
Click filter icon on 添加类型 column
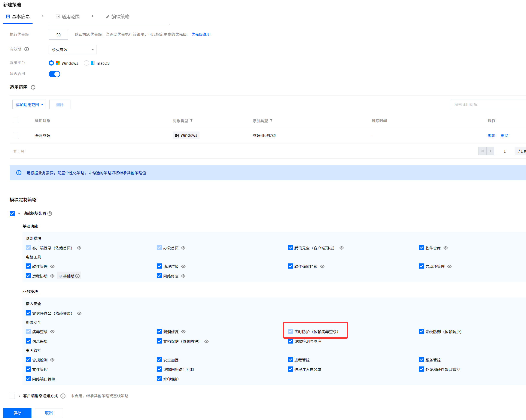tap(271, 120)
